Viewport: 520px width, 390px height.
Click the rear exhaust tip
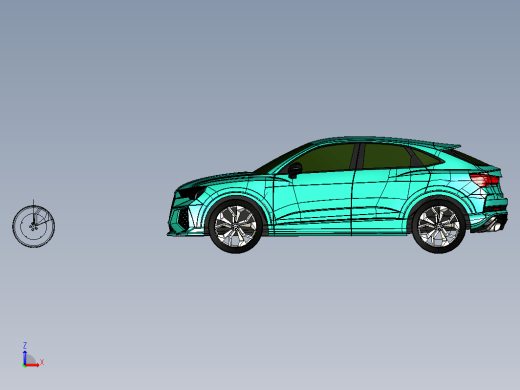(496, 225)
